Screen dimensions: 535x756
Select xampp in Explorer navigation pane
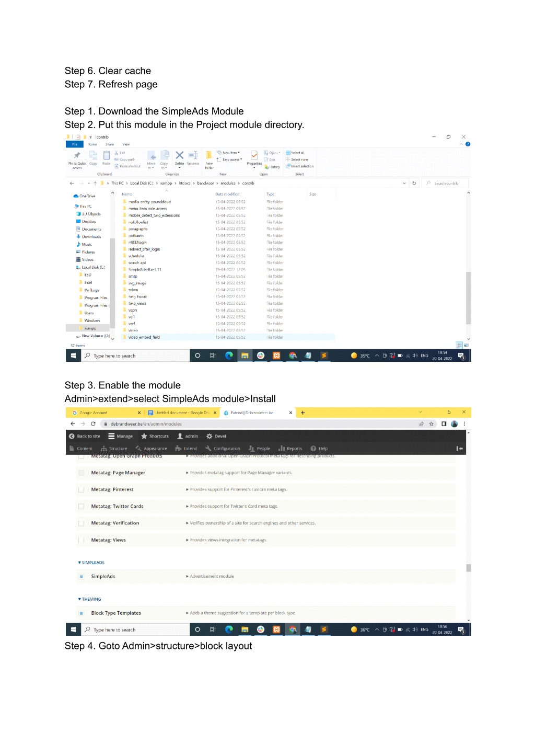(x=90, y=328)
